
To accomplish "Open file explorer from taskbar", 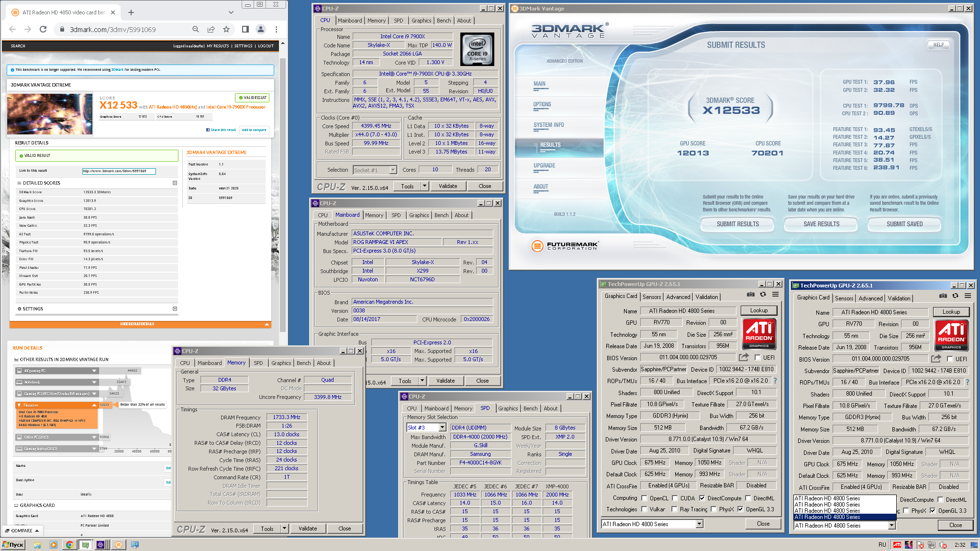I will [x=37, y=545].
